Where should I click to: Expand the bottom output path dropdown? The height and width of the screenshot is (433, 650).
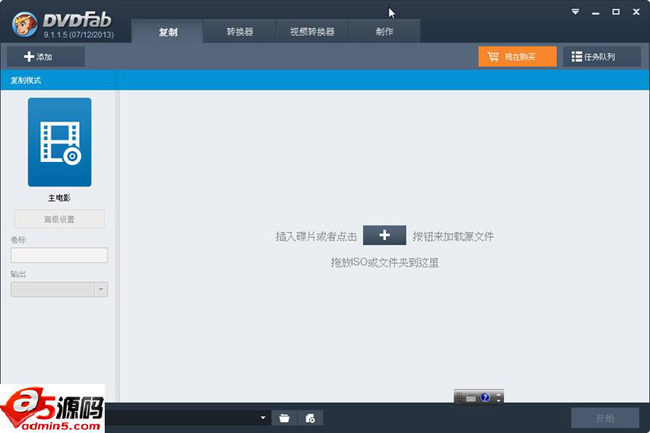point(263,418)
